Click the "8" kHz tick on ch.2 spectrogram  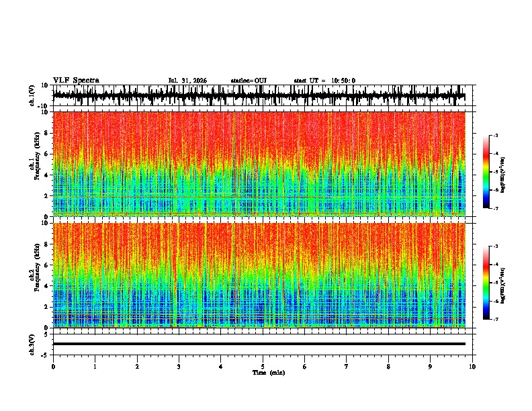pos(46,244)
